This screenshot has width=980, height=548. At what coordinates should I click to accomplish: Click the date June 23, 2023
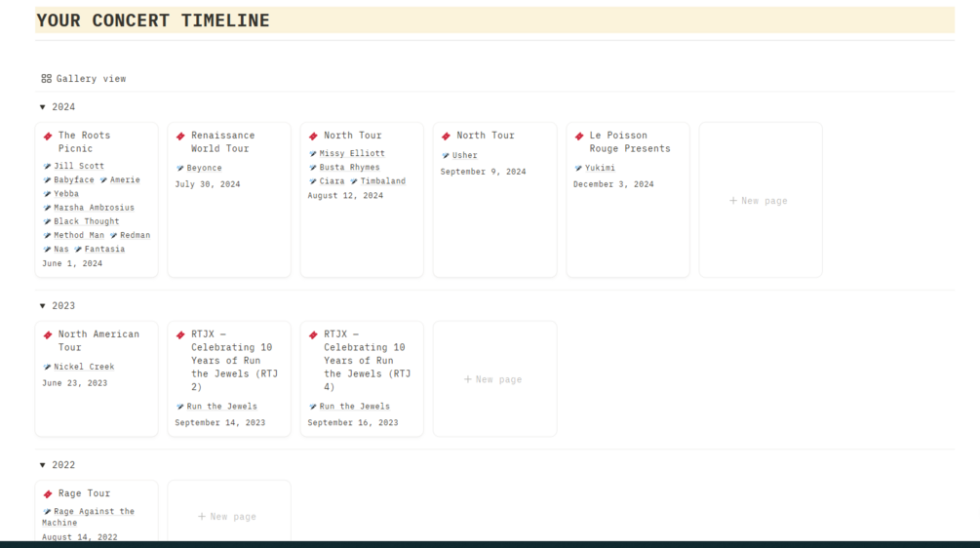pos(74,383)
